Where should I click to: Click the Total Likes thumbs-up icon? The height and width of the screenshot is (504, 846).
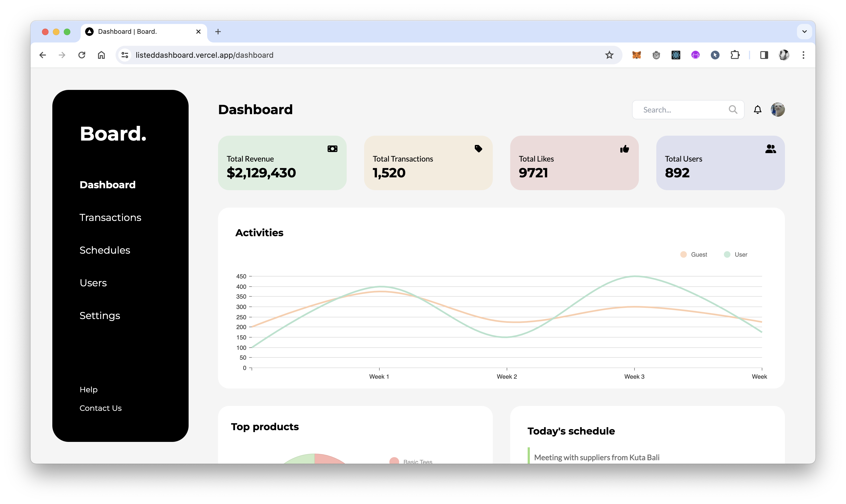625,149
